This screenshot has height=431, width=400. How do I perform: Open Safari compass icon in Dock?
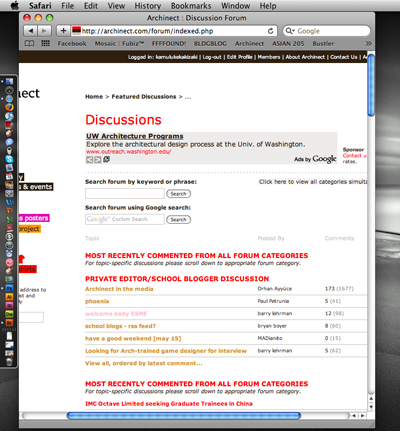(9, 99)
